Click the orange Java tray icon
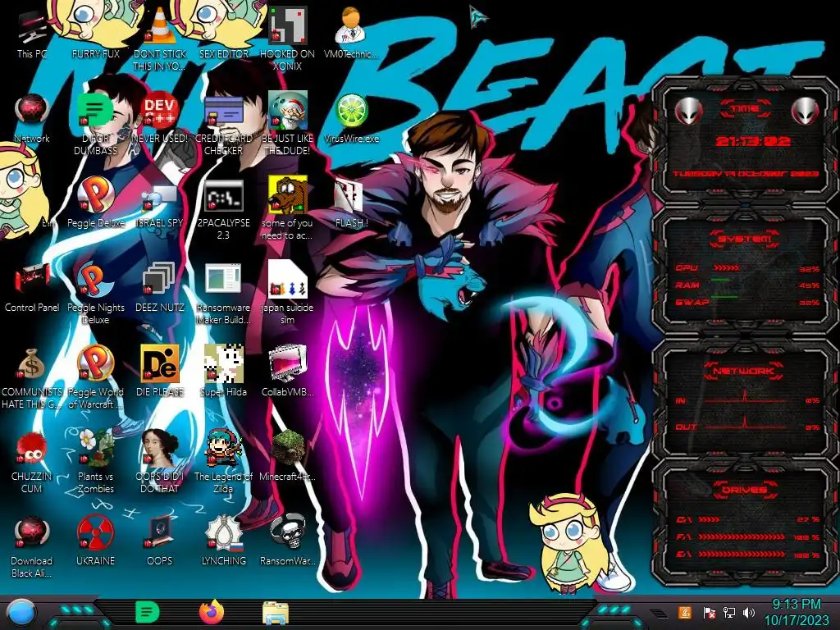Screen dimensions: 840x630 click(x=684, y=612)
